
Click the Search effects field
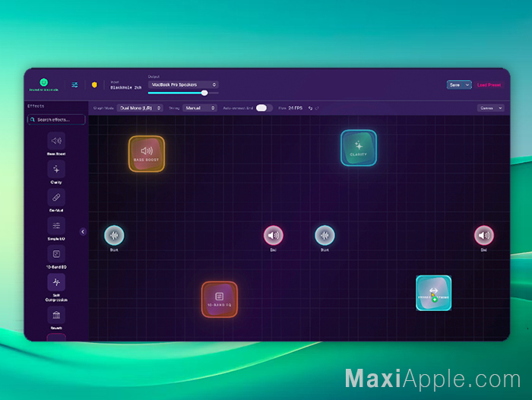(56, 119)
